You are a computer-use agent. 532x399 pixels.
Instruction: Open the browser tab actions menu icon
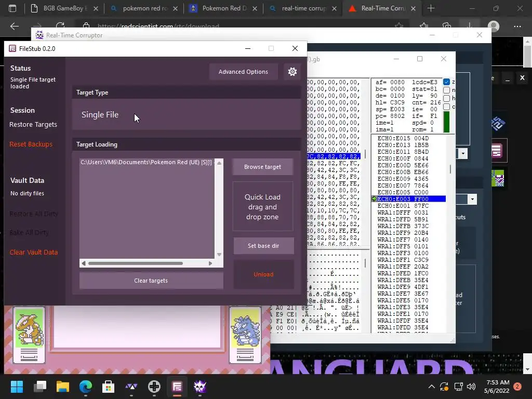[x=12, y=8]
